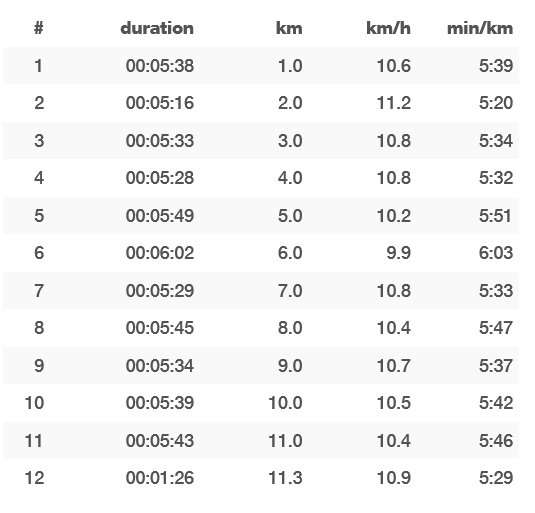This screenshot has width=535, height=513.
Task: Click the km column header
Action: [289, 28]
